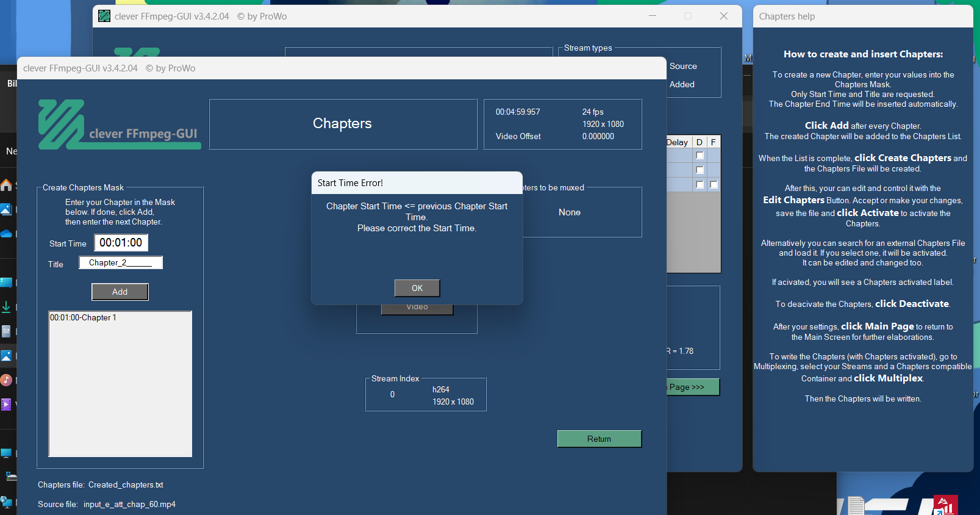Tick the D checkbox in the second stream row
This screenshot has width=980, height=515.
[x=699, y=170]
